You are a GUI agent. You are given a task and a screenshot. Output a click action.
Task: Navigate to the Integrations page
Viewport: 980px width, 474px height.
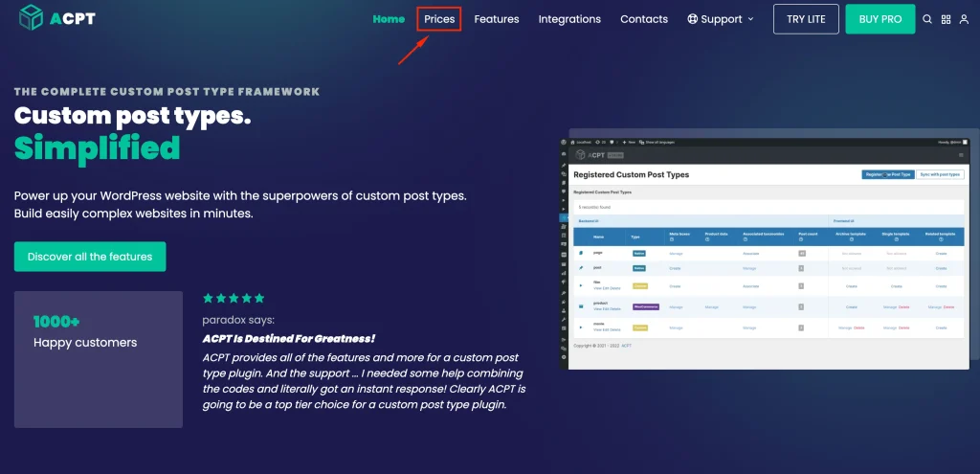tap(569, 19)
